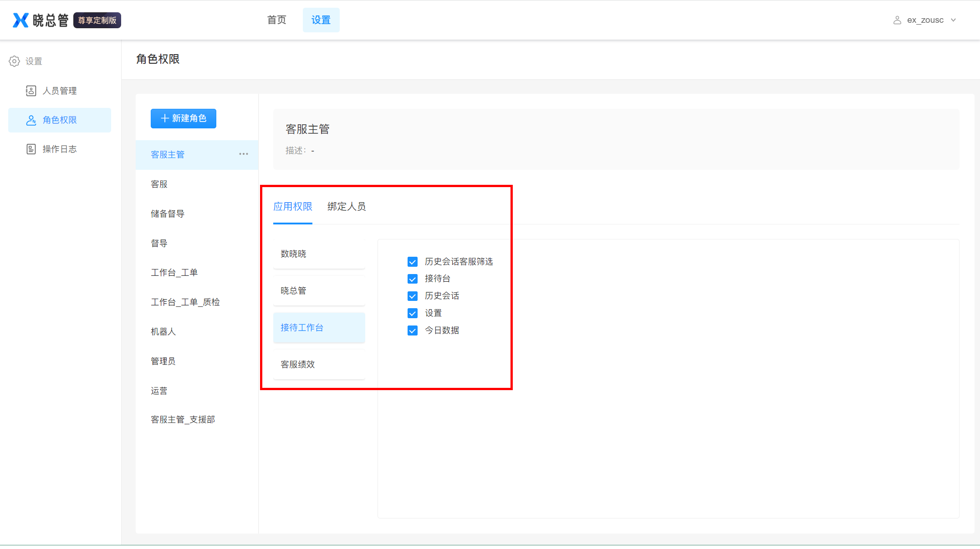Select the 设置 top navigation tab
The width and height of the screenshot is (980, 549).
click(x=321, y=20)
